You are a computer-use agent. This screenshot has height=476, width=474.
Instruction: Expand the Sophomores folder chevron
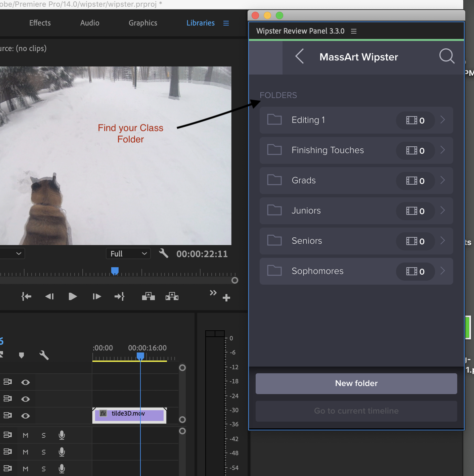coord(443,271)
